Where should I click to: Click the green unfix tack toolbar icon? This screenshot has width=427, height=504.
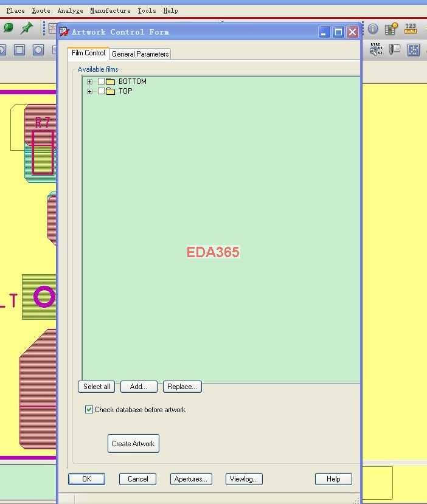(x=9, y=28)
